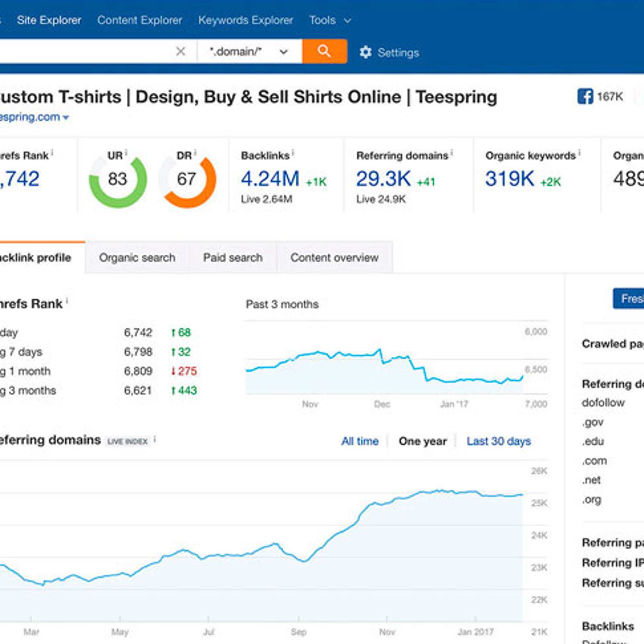Click the red 275 rank change
The image size is (644, 644).
click(x=184, y=371)
